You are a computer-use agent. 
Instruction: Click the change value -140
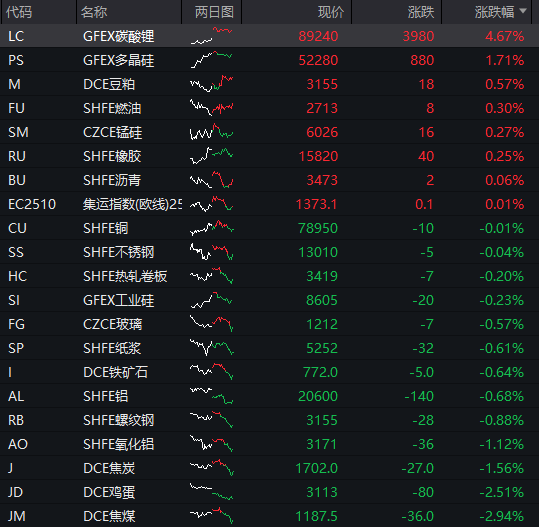tap(419, 396)
